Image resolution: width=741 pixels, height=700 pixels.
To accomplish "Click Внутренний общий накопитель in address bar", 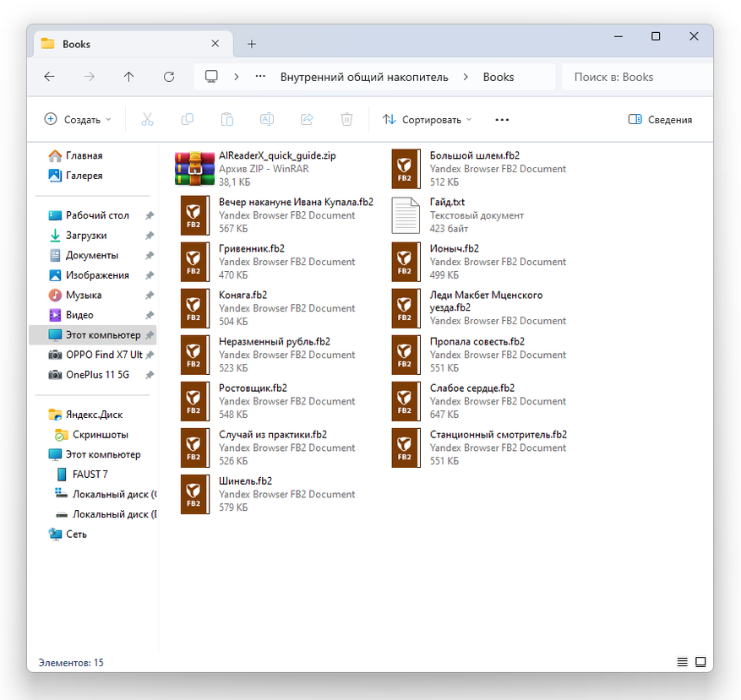I will (364, 77).
